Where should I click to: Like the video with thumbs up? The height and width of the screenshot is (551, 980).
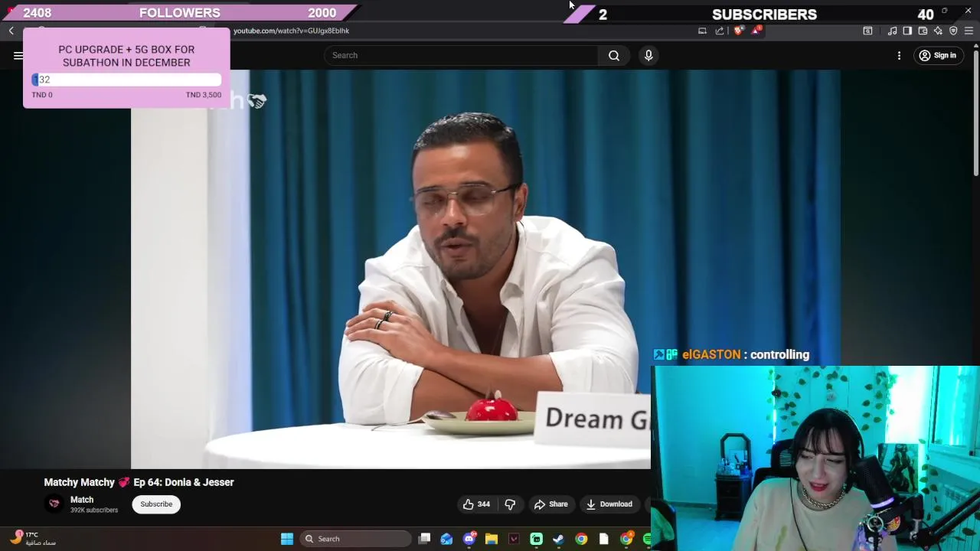point(476,504)
